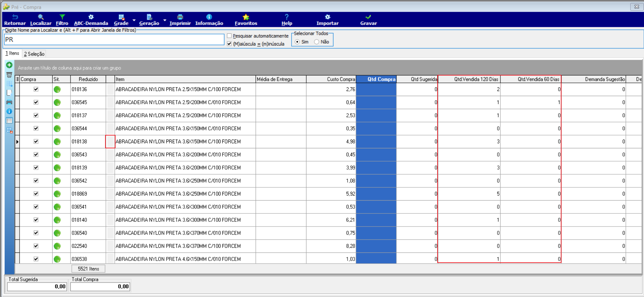Click green status circle for item 036538
The image size is (644, 297).
click(x=57, y=259)
